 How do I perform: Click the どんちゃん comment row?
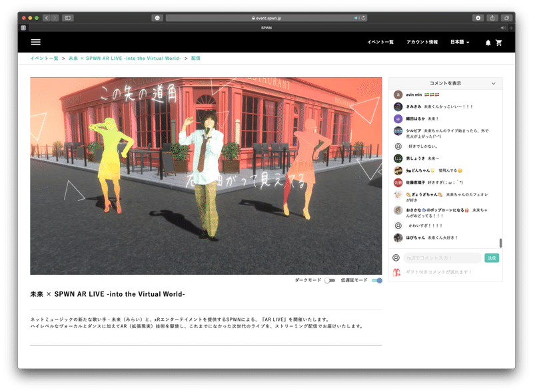pos(445,170)
